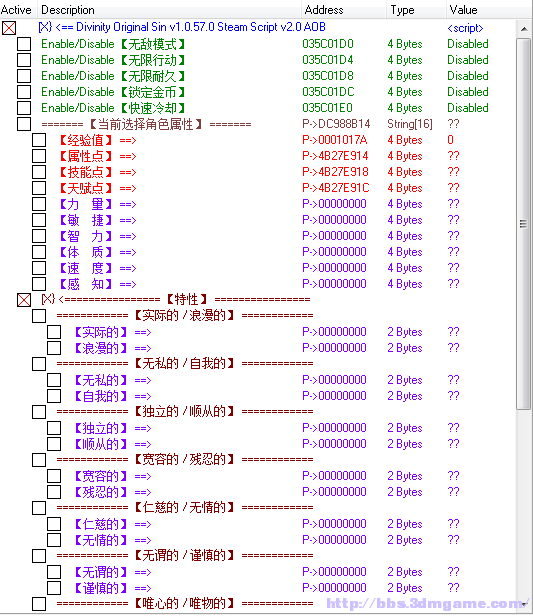Check the 唯心的 / 唯物的 group checkbox

click(x=39, y=604)
